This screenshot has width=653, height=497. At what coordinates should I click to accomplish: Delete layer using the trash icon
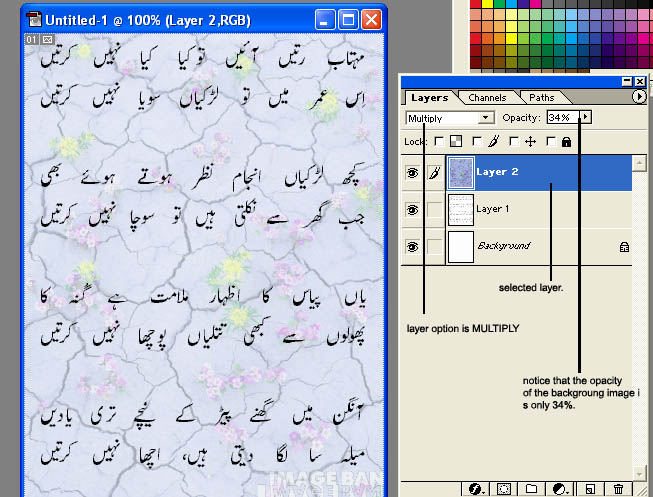click(x=618, y=488)
